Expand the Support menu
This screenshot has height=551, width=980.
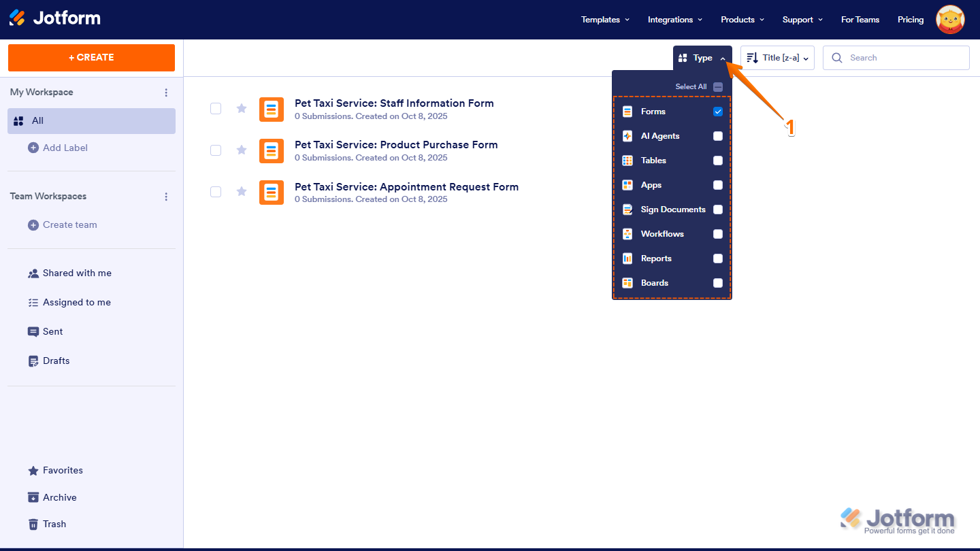click(x=802, y=20)
